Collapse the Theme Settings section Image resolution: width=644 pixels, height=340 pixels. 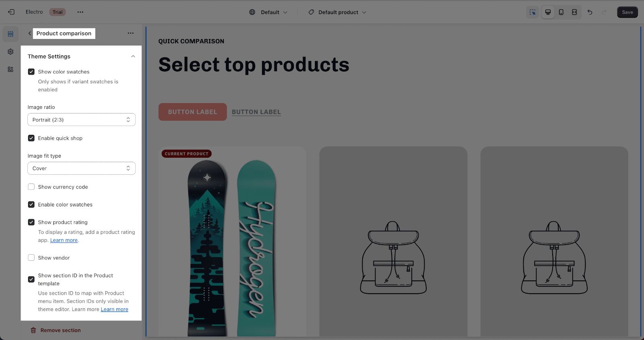[133, 56]
